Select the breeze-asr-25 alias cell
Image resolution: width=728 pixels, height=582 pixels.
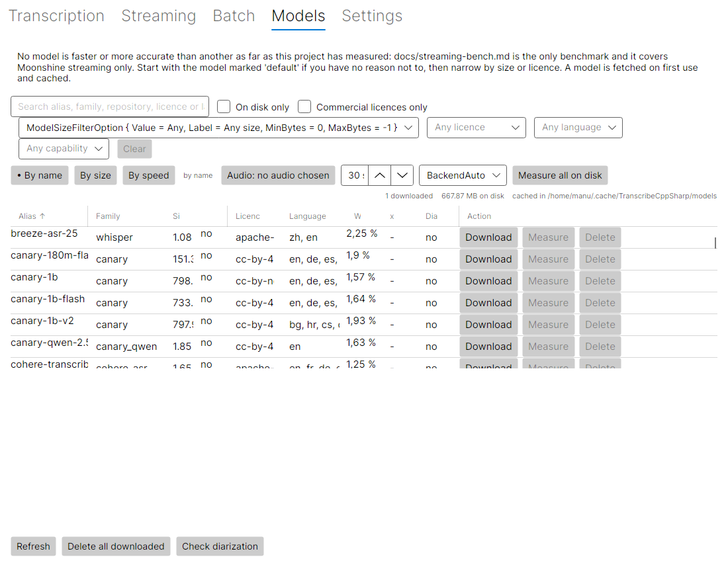pos(44,233)
